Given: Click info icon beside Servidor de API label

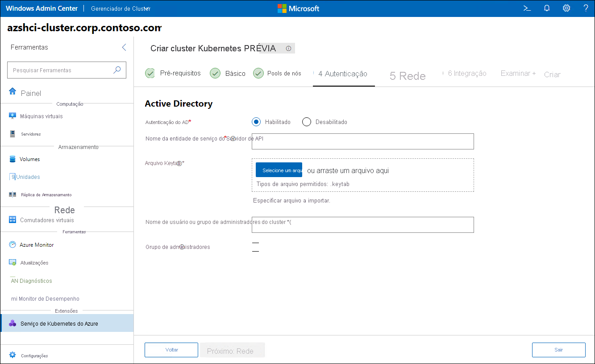Looking at the screenshot, I should click(x=232, y=139).
